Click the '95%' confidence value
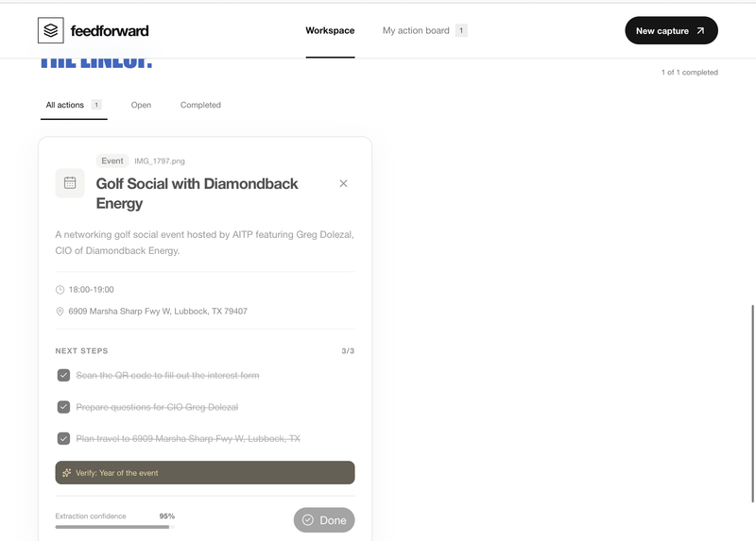The image size is (756, 541). pos(167,516)
